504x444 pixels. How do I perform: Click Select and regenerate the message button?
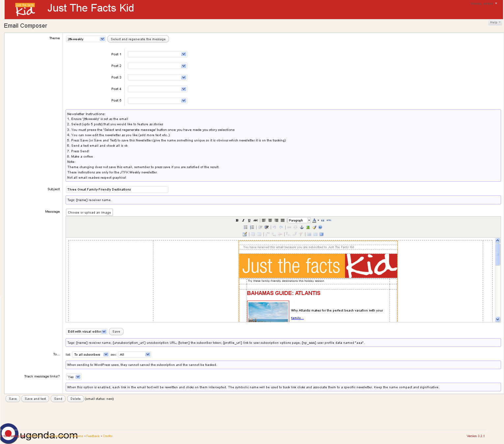click(x=138, y=39)
